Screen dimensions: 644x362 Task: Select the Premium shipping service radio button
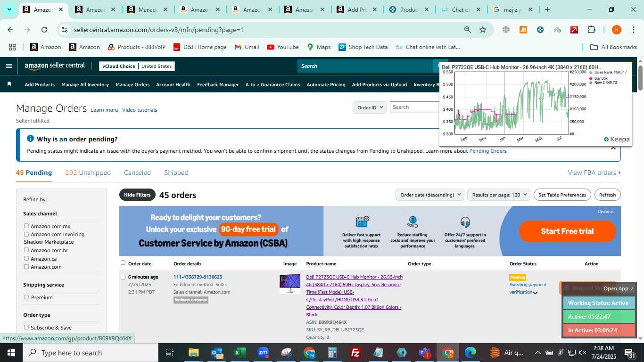[26, 297]
